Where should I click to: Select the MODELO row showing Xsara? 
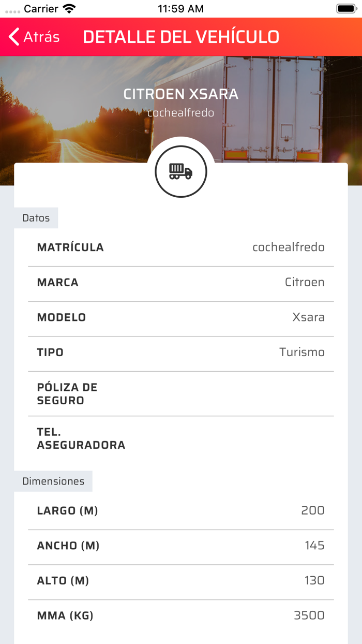click(x=181, y=318)
